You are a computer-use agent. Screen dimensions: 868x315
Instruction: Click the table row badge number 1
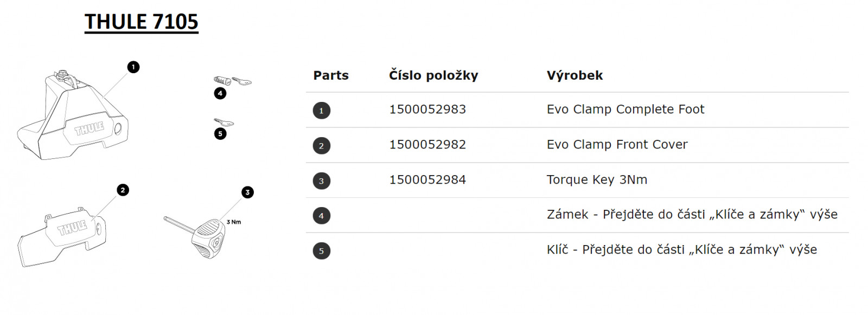point(321,111)
